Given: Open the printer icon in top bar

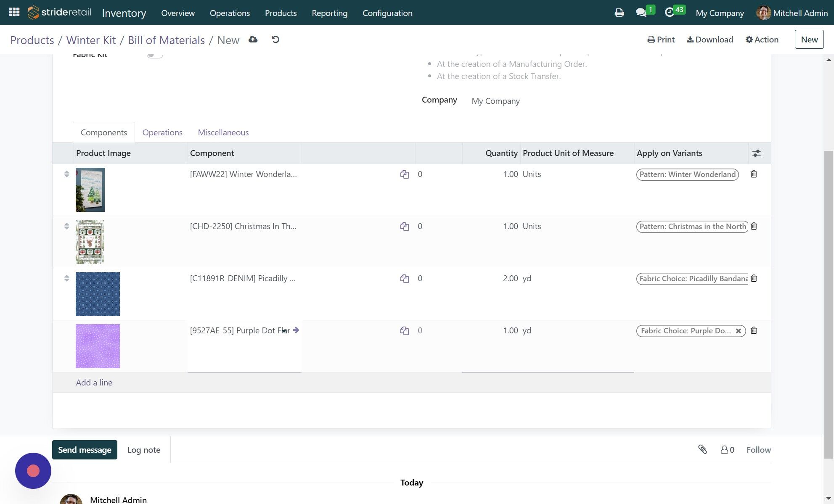Looking at the screenshot, I should click(619, 13).
